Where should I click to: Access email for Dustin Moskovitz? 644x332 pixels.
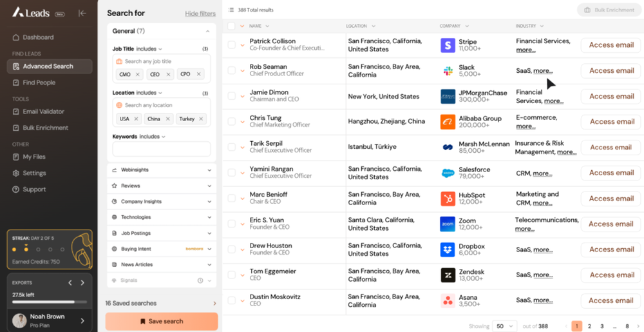[611, 301]
